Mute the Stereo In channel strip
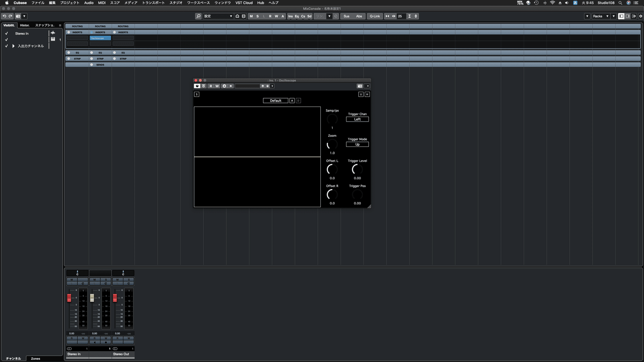Screen dimensions: 644x362 (72, 280)
